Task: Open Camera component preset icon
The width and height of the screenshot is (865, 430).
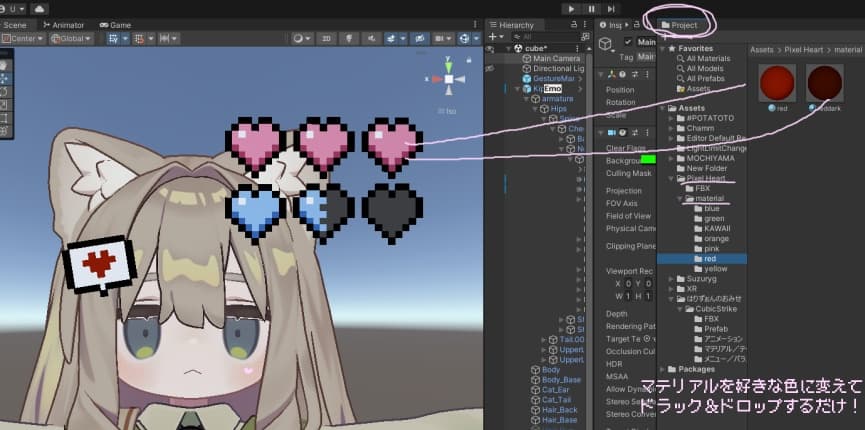Action: (x=634, y=132)
